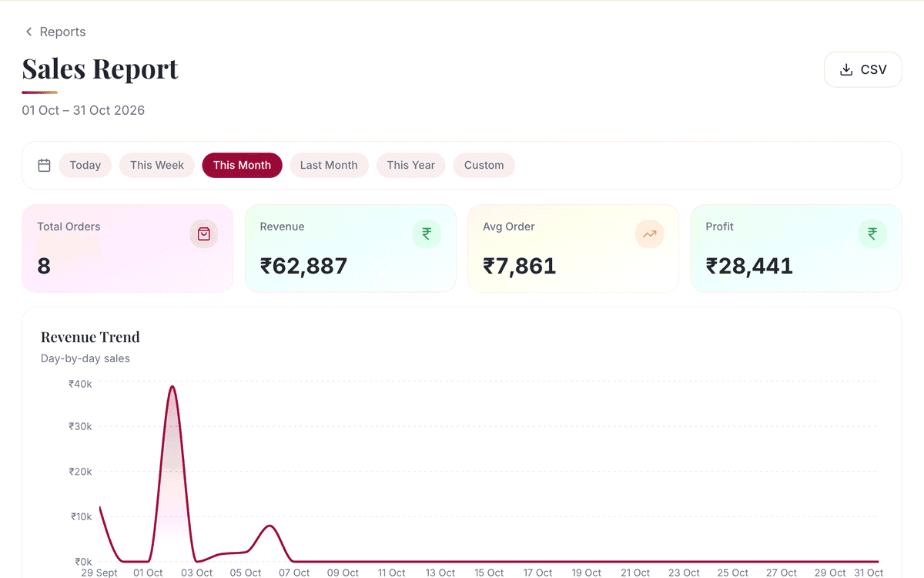Click the 15 Oct axis label
The height and width of the screenshot is (578, 924).
489,573
